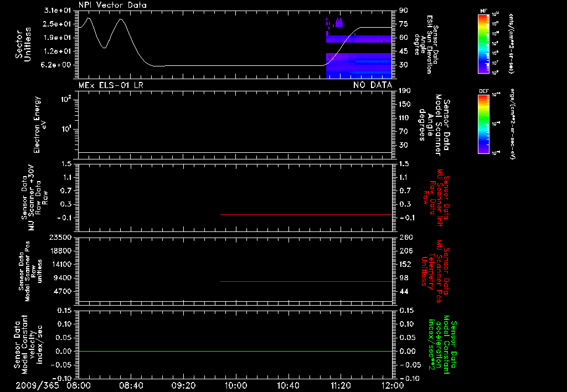The image size is (567, 392).
Task: Click the 4700 scanner position tick
Action: 62,291
